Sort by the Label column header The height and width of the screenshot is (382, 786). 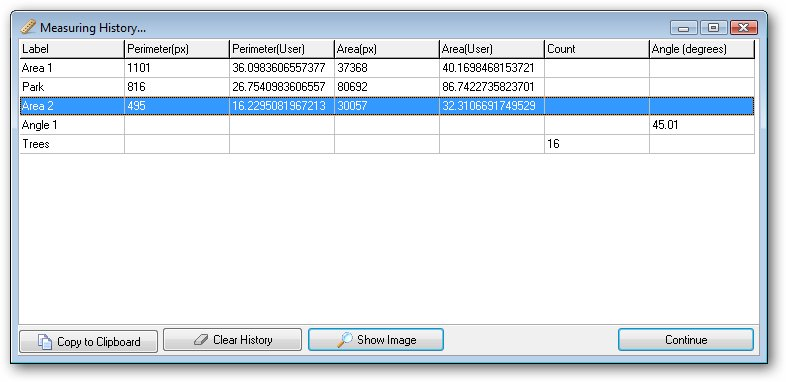(x=72, y=49)
